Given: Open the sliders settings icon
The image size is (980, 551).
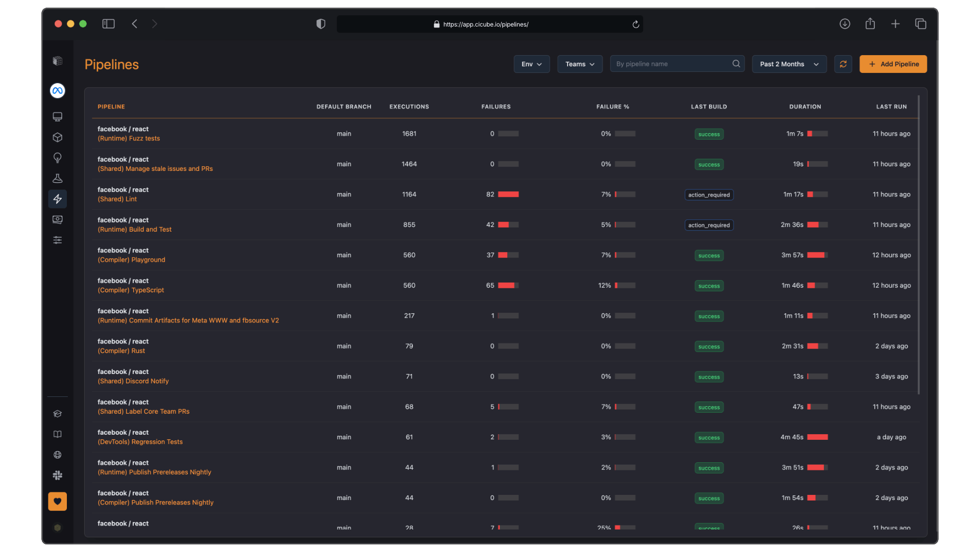Looking at the screenshot, I should click(x=57, y=240).
